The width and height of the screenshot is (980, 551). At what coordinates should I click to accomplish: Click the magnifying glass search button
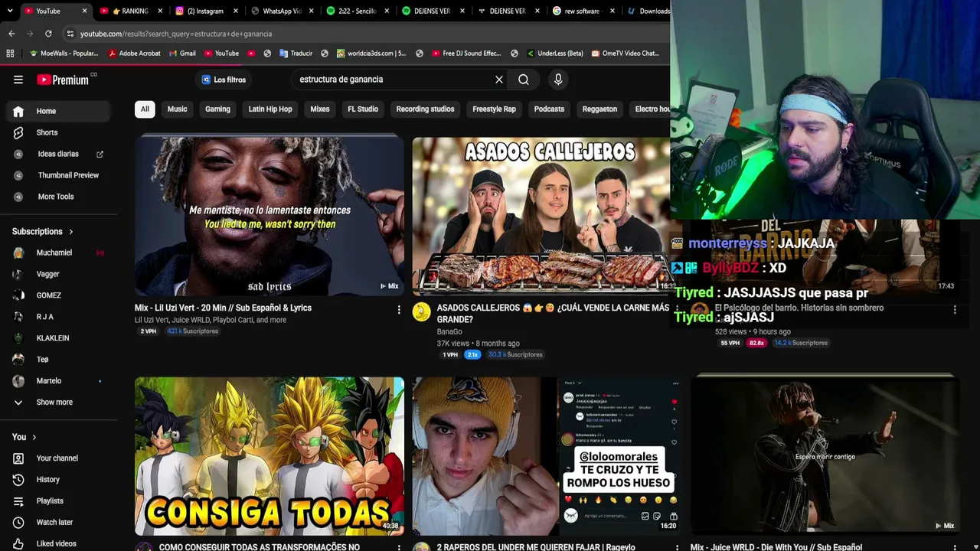[524, 80]
